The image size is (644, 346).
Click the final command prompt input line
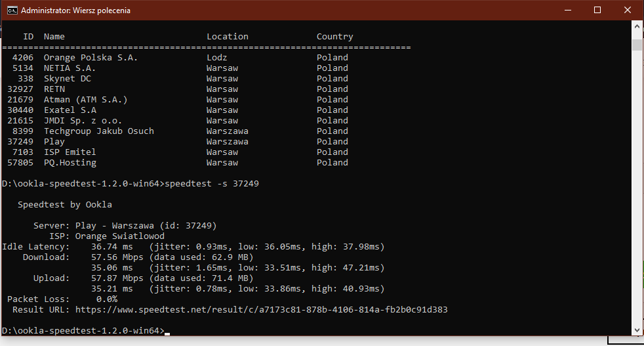pos(86,330)
